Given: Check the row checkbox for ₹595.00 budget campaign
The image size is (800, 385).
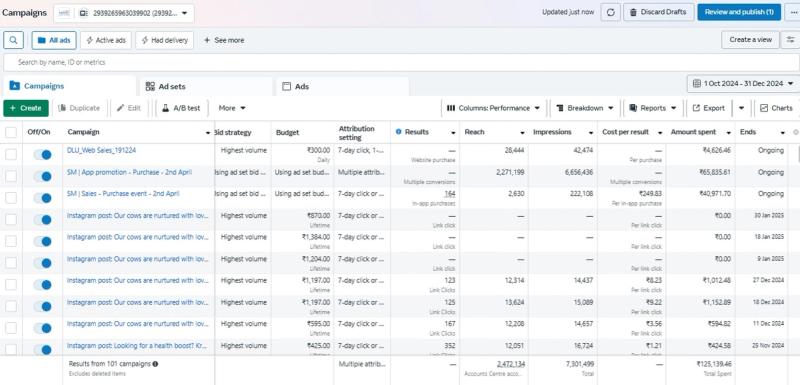Looking at the screenshot, I should (11, 328).
